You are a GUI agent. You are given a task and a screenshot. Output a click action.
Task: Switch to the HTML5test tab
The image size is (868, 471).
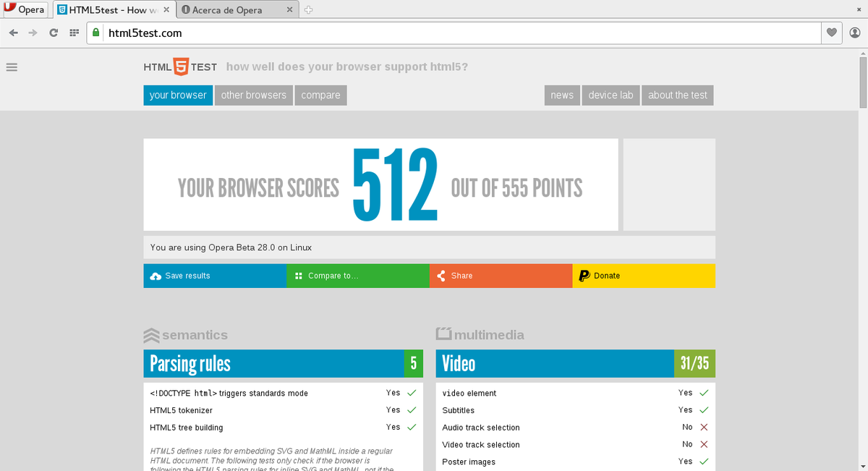tap(114, 10)
